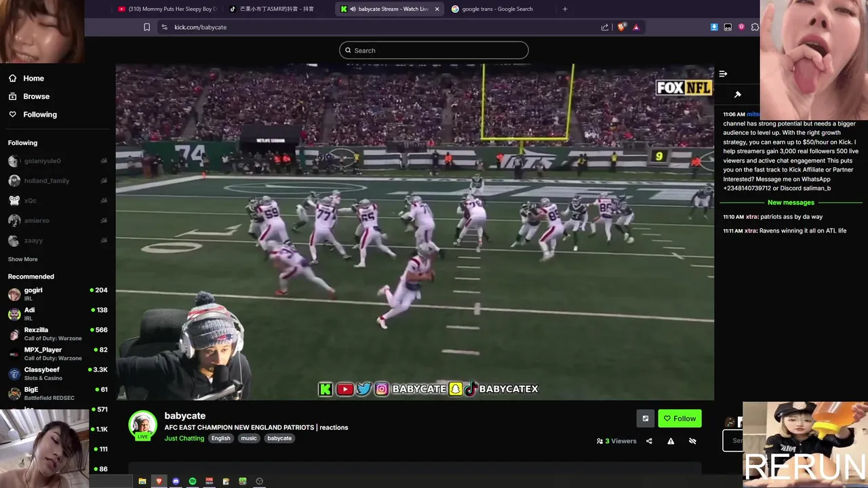Click the stream video player
The image size is (868, 488).
point(414,232)
